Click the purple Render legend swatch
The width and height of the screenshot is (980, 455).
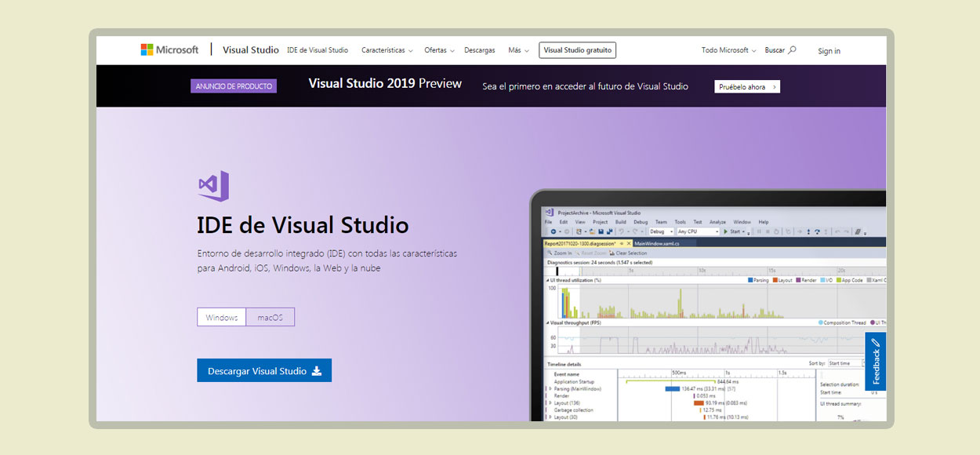coord(798,280)
